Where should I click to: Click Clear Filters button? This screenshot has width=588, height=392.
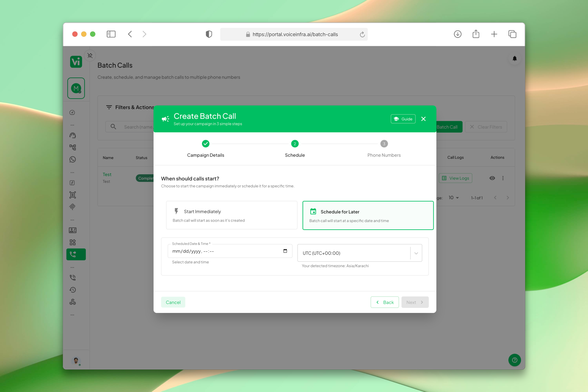point(486,127)
